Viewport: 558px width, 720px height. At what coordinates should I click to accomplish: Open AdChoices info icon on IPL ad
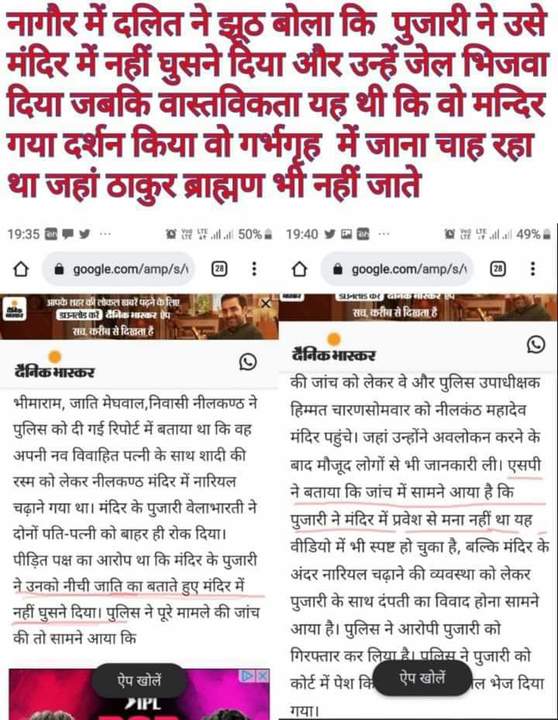click(248, 675)
